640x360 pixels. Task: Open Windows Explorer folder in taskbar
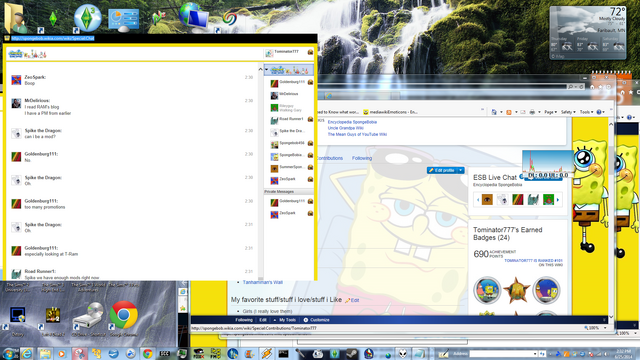pos(44,353)
